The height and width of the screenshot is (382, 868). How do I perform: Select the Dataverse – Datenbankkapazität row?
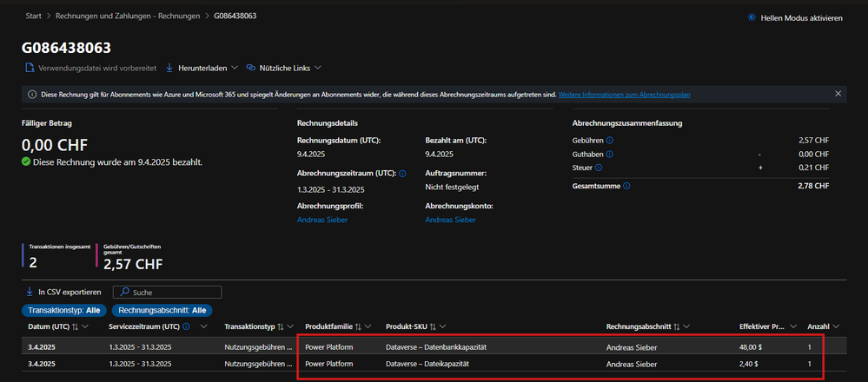pyautogui.click(x=434, y=347)
